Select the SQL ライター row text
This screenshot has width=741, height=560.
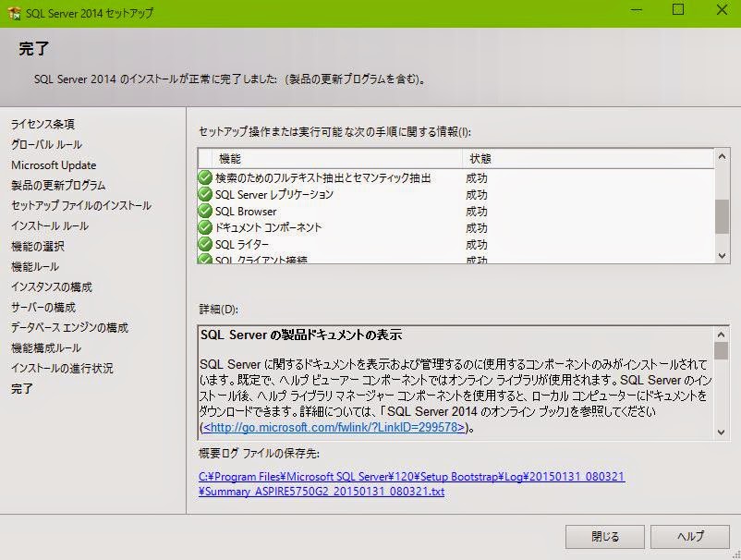tap(241, 244)
